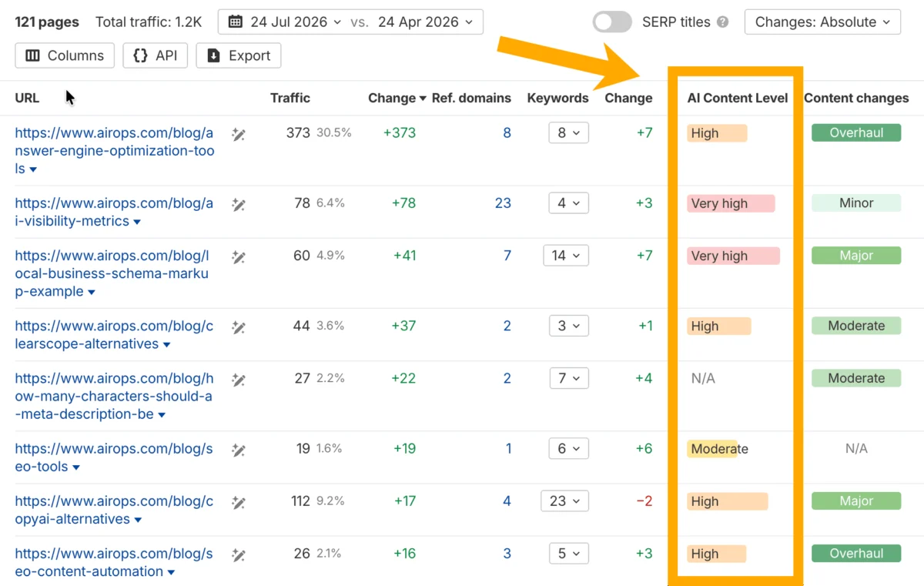
Task: Expand the keywords dropdown showing 14
Action: 566,256
